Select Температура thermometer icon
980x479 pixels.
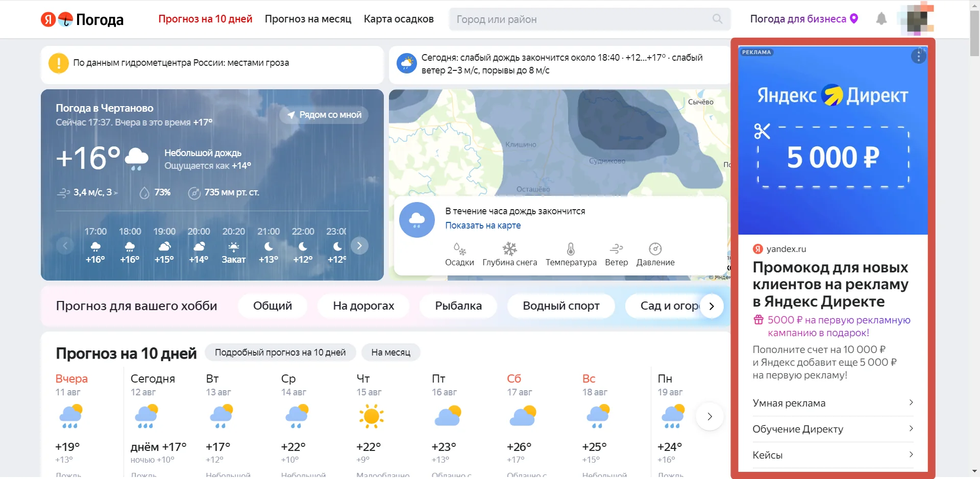pyautogui.click(x=571, y=249)
